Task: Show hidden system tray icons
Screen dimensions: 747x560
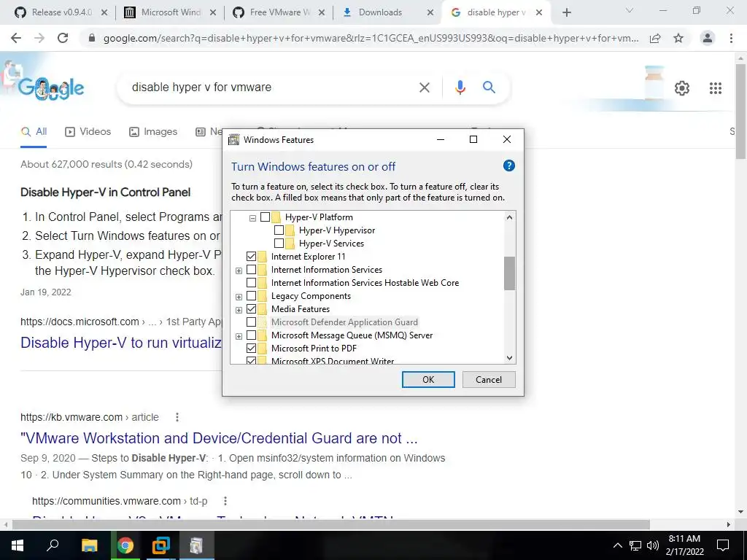Action: 617,545
